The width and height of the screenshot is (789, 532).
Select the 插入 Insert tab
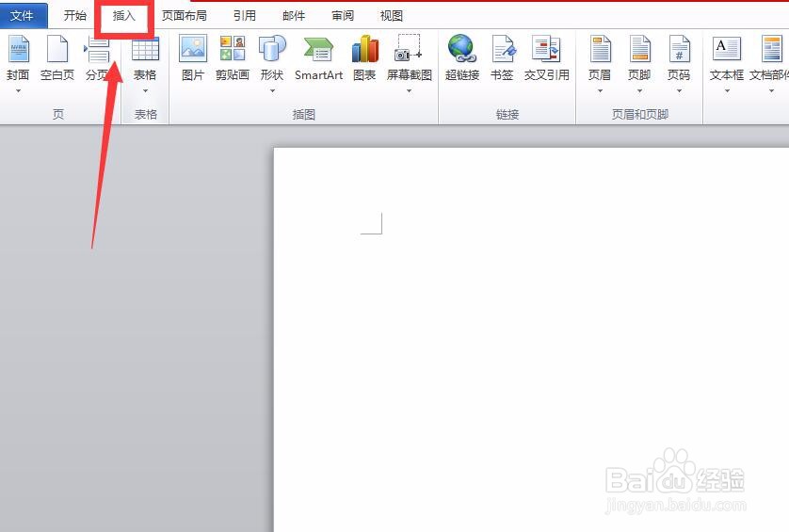pyautogui.click(x=123, y=16)
